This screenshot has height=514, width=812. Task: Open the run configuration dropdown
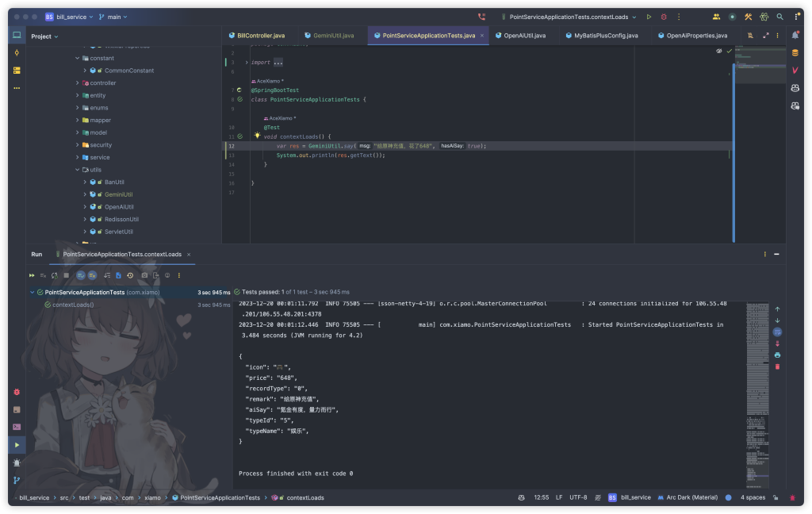pos(569,17)
